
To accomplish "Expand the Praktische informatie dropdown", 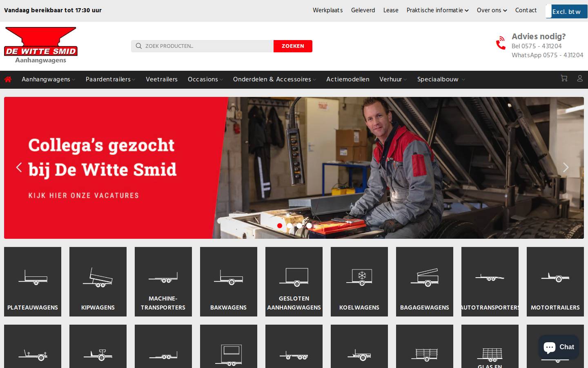I will tap(437, 10).
